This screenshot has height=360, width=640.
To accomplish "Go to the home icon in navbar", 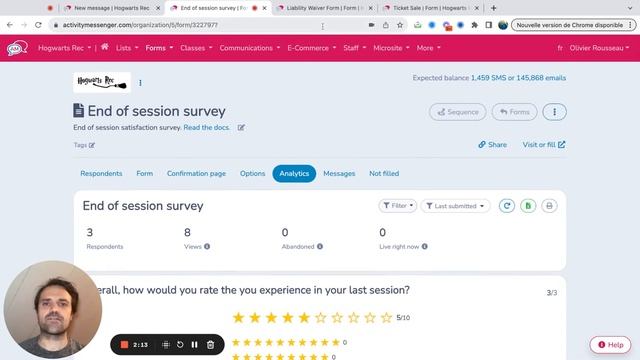I will [x=105, y=47].
